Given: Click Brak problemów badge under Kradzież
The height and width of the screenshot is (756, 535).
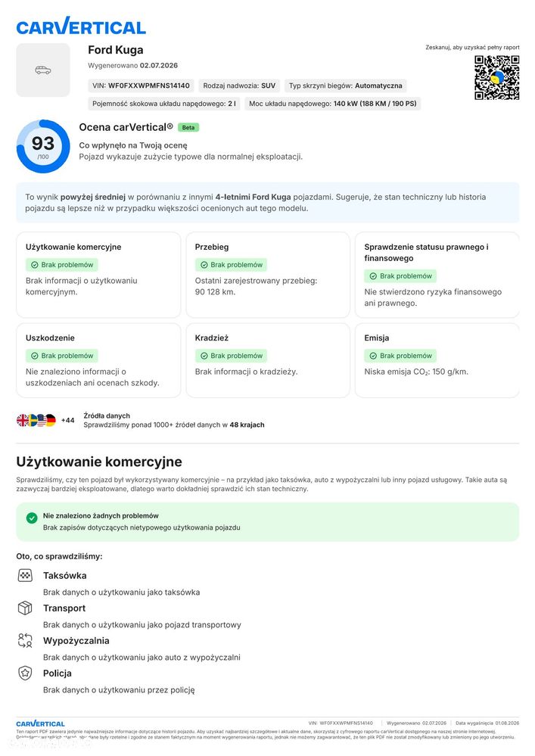Looking at the screenshot, I should coord(232,356).
